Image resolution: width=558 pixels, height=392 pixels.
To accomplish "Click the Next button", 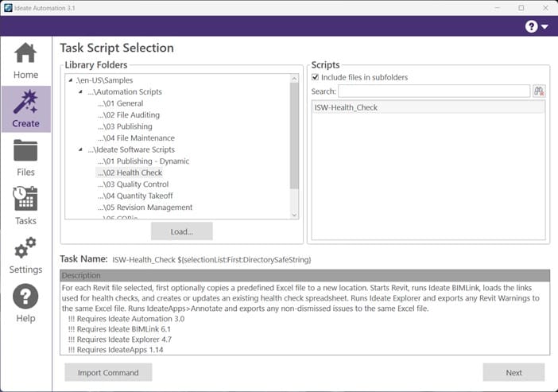I will [513, 372].
